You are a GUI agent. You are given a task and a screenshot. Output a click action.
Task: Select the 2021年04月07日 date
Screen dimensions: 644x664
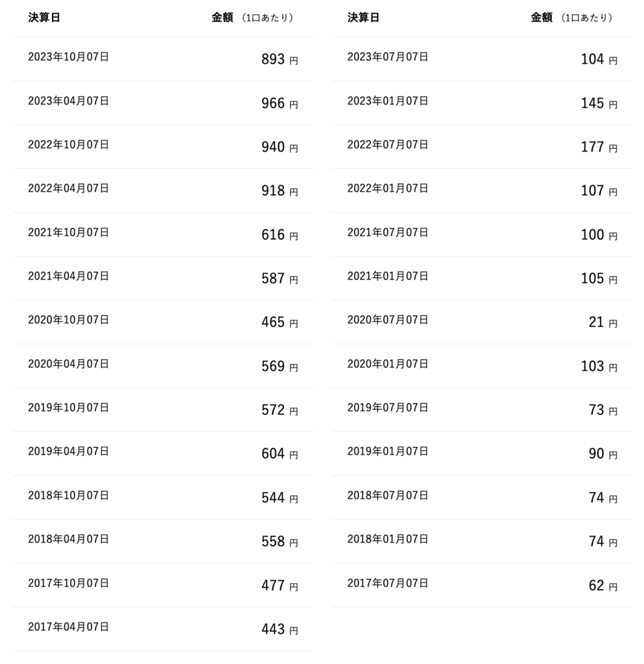tap(68, 276)
